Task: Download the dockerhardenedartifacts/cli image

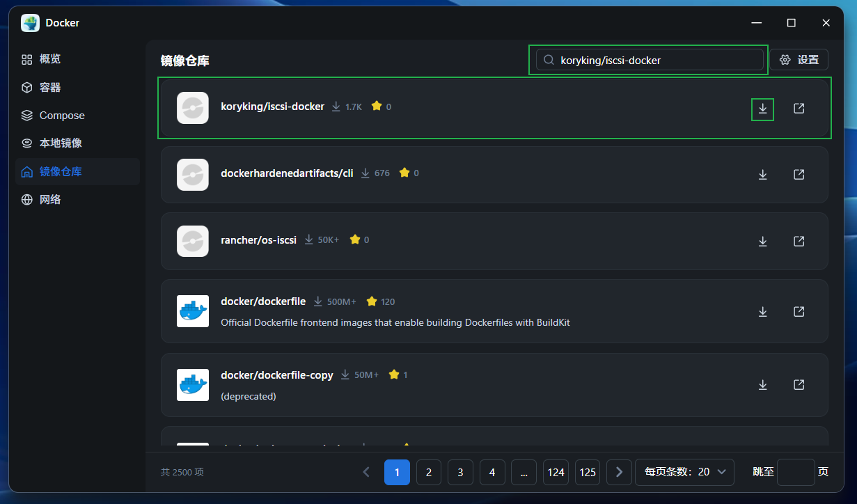Action: pyautogui.click(x=762, y=175)
